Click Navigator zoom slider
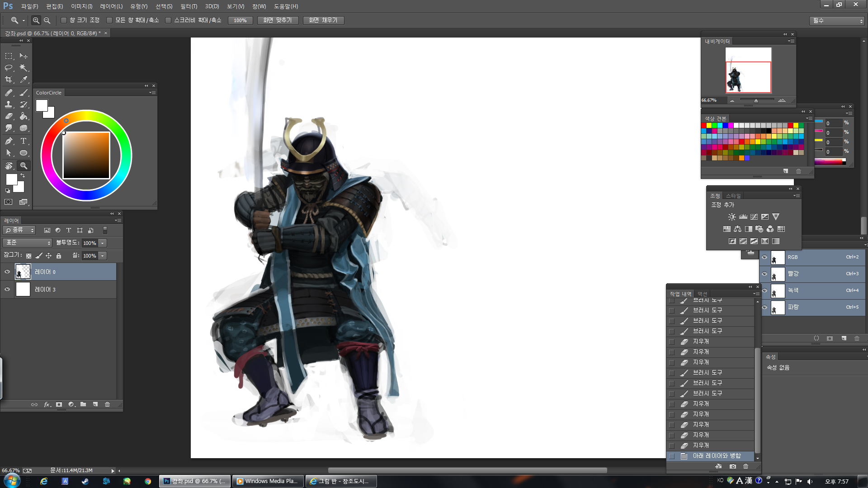This screenshot has height=488, width=868. click(756, 100)
